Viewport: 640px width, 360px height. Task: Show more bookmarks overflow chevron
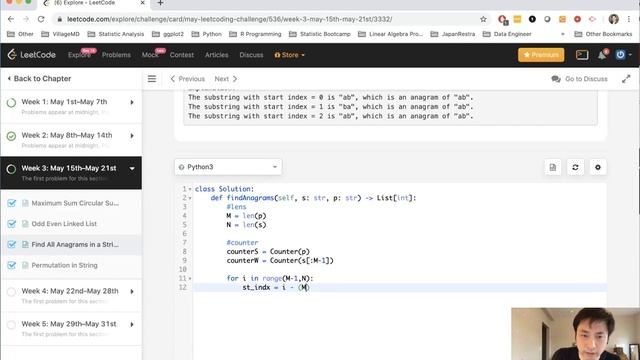tap(562, 34)
